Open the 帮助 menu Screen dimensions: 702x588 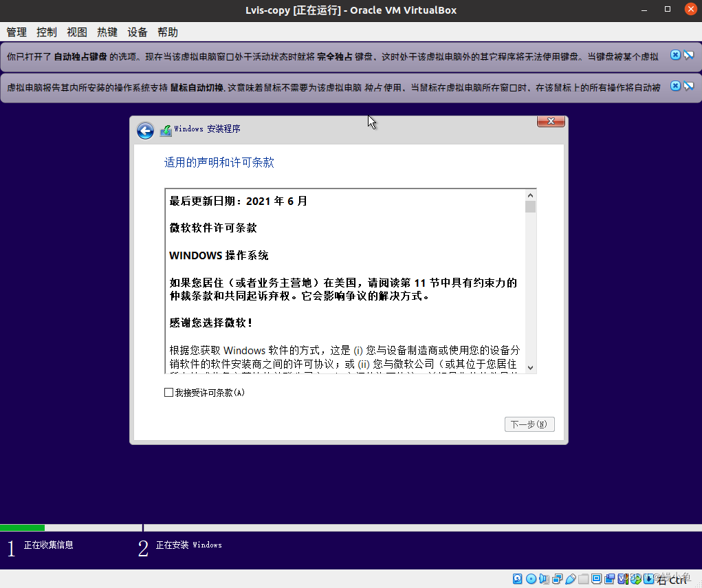tap(168, 32)
